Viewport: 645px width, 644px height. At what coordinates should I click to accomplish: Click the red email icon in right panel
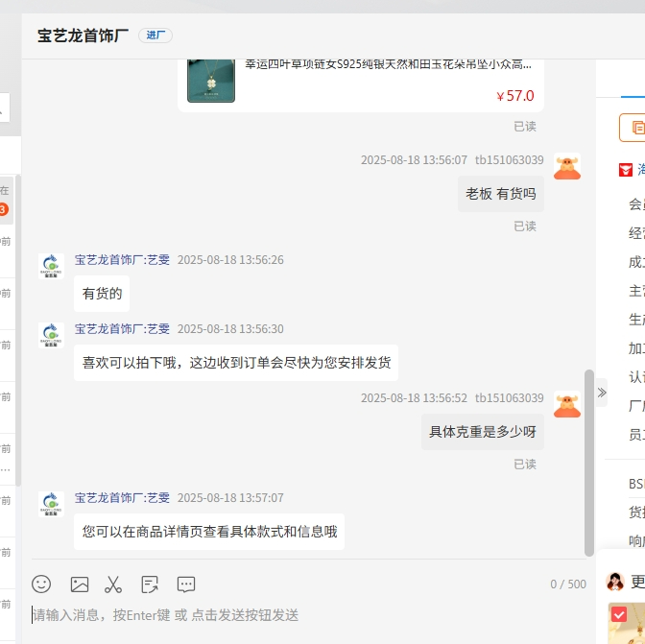click(626, 169)
